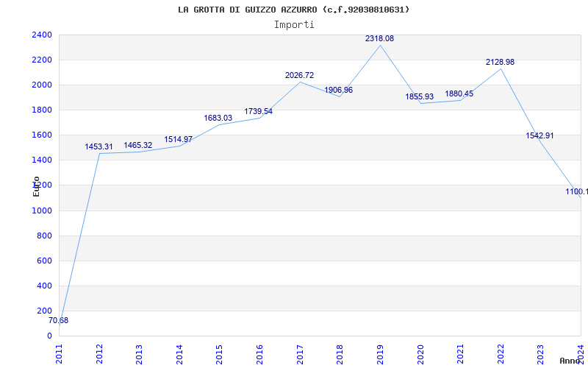588x368 pixels.
Task: Click the 2012 x-axis year label
Action: [x=99, y=354]
